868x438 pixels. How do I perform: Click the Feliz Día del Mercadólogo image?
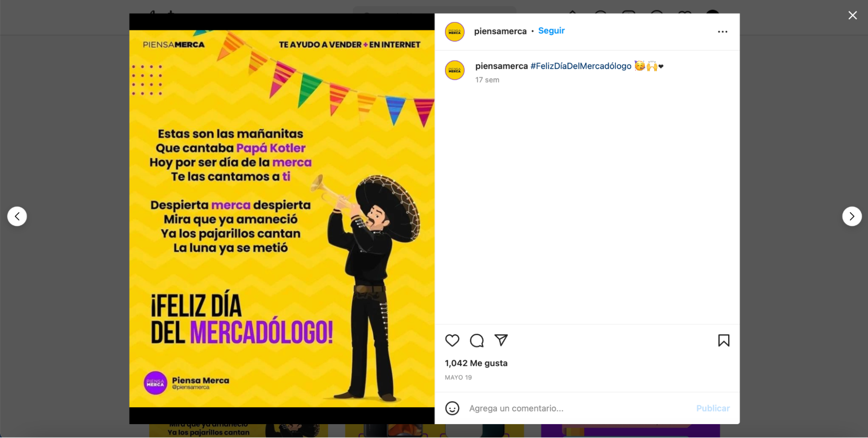pos(282,218)
